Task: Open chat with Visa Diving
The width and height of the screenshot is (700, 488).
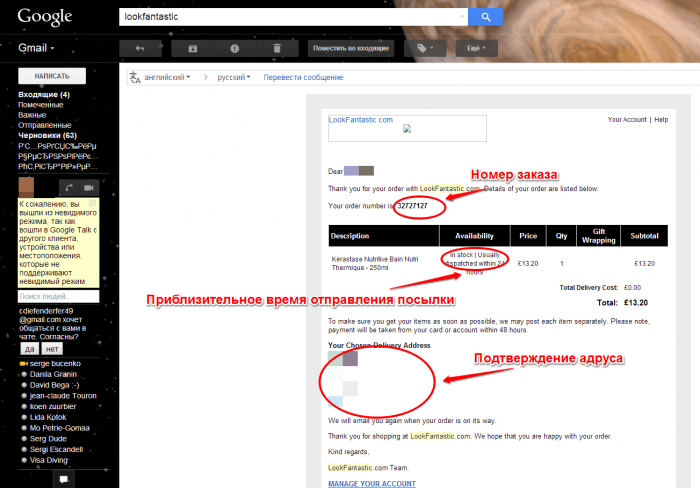Action: click(48, 460)
